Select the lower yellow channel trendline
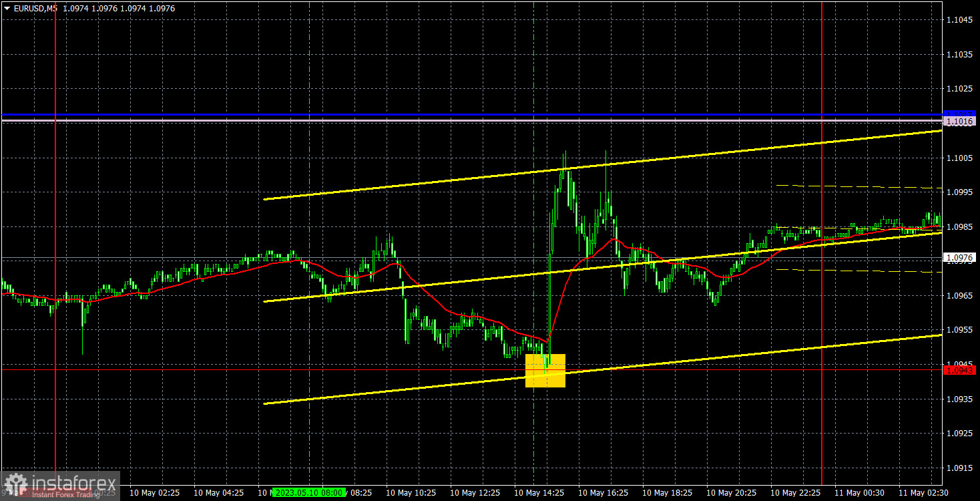Screen dimensions: 980x501 tap(603, 369)
